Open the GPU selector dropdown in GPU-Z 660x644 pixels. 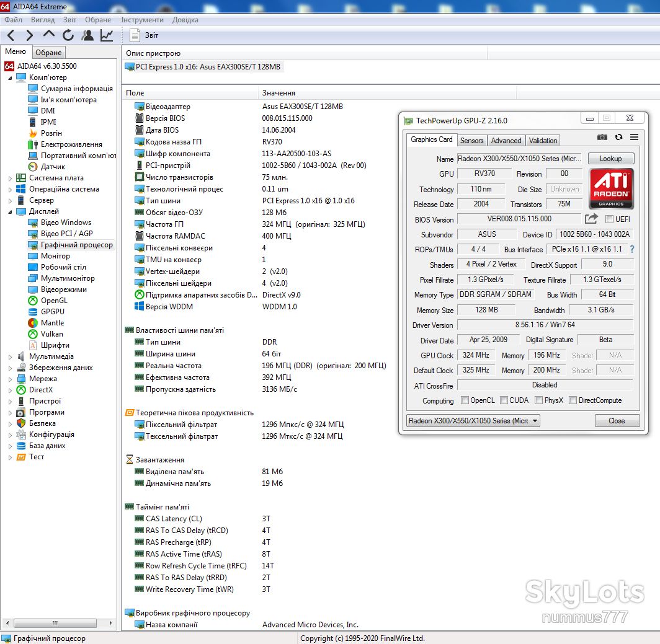pyautogui.click(x=473, y=421)
